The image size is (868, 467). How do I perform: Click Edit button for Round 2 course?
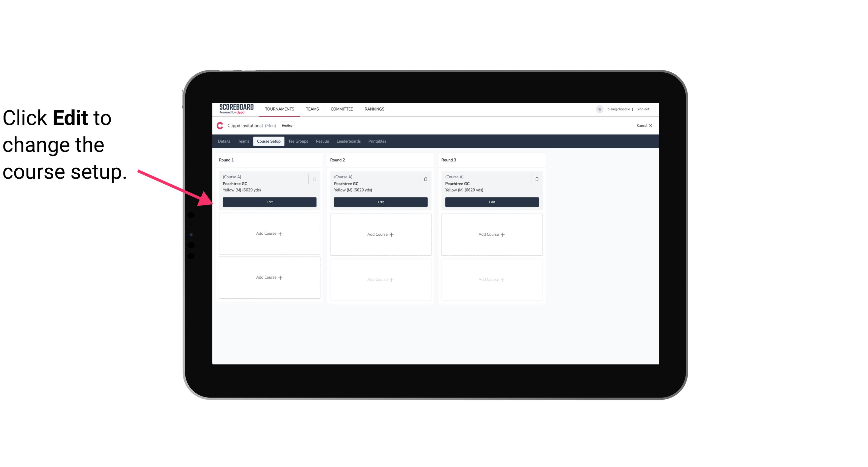pyautogui.click(x=380, y=201)
